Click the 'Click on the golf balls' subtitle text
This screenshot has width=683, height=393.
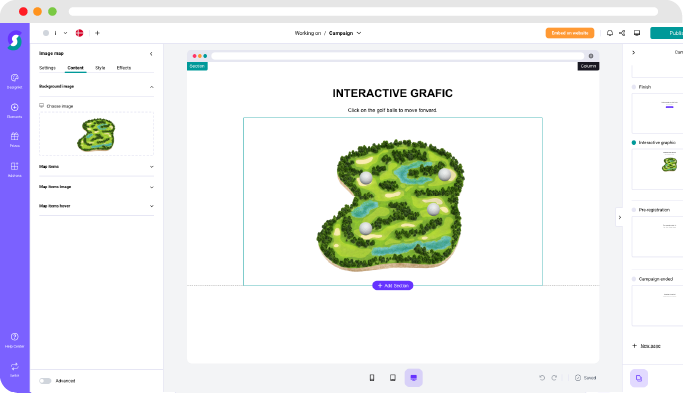(392, 110)
